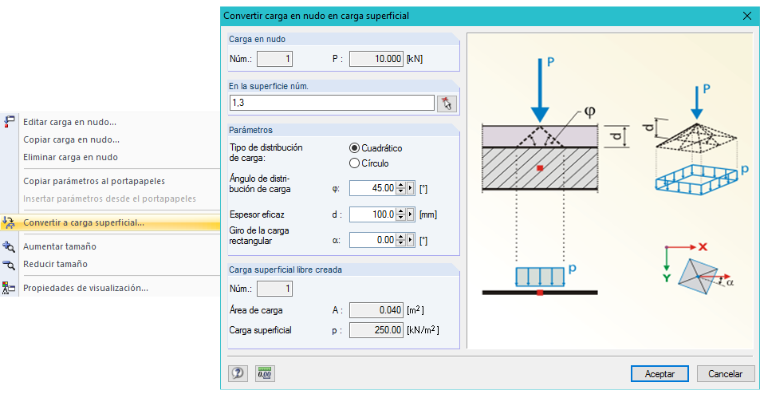Click the thickness d value field 100.0
760x396 pixels.
pos(372,214)
